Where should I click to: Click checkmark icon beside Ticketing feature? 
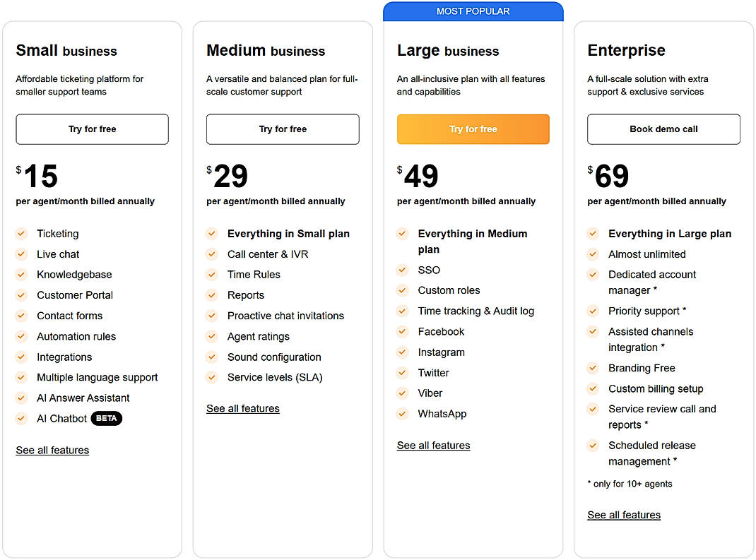(22, 233)
